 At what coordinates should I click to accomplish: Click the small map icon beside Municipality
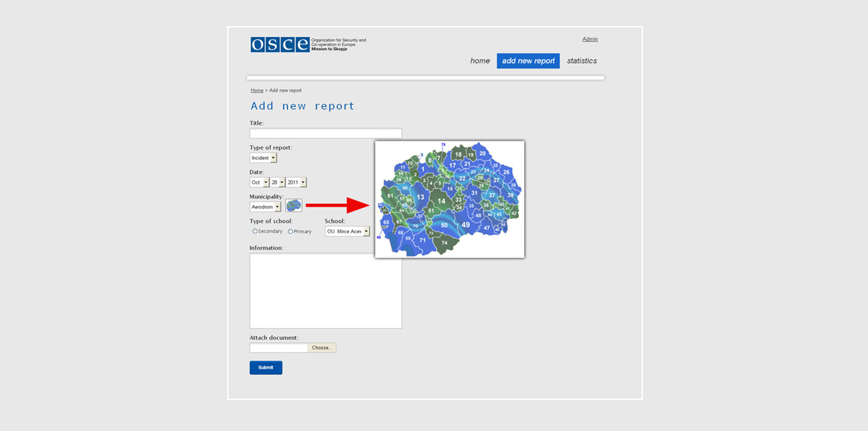(x=294, y=206)
